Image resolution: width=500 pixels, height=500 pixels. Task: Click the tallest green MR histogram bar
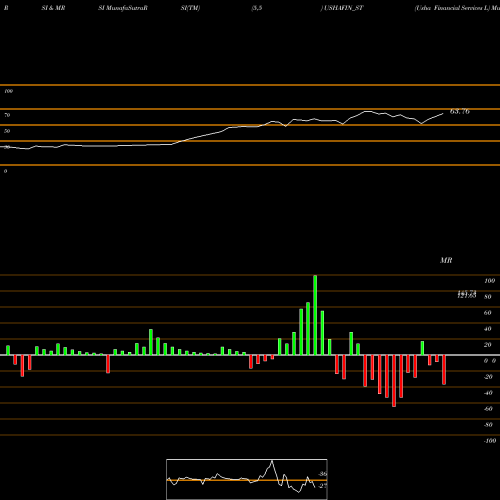(x=315, y=315)
